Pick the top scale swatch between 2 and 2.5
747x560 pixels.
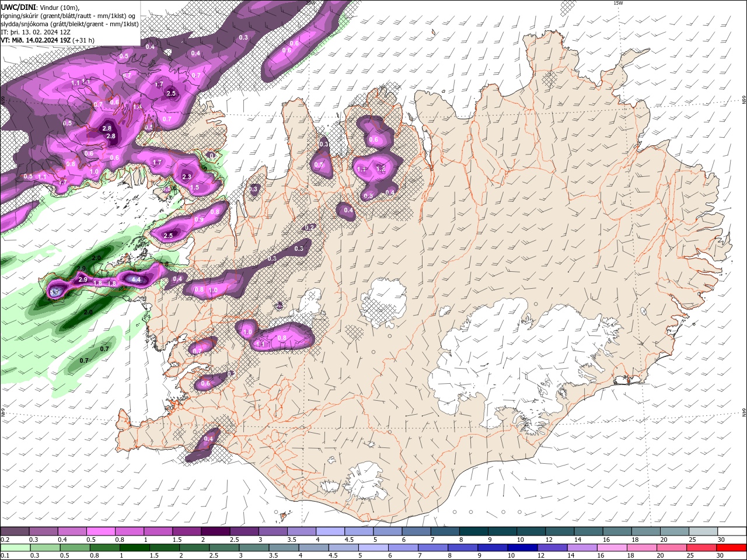click(216, 531)
